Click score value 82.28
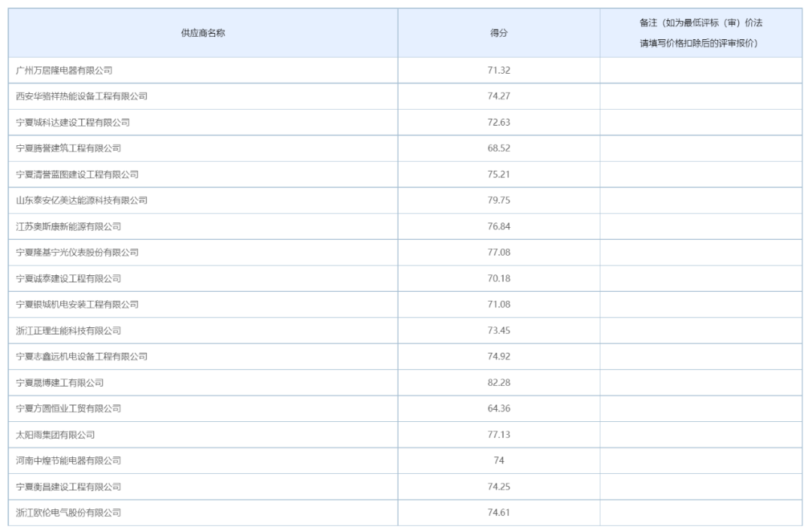The width and height of the screenshot is (812, 531). 498,383
